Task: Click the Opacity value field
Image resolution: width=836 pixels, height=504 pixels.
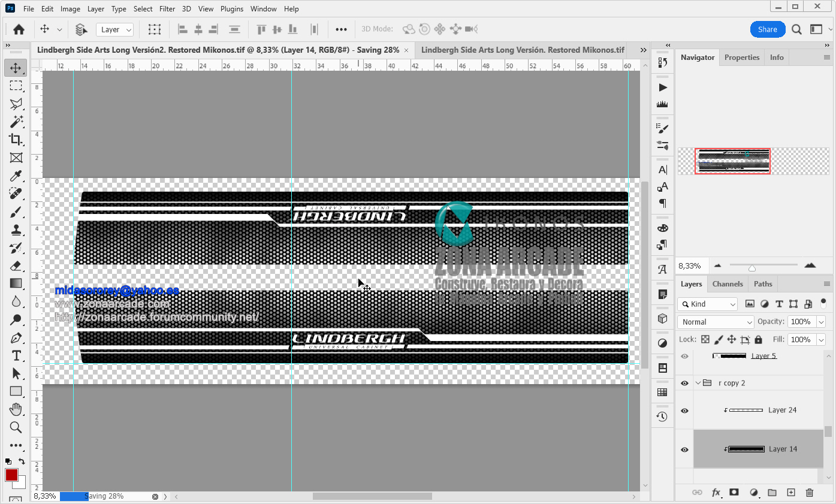Action: [x=801, y=322]
